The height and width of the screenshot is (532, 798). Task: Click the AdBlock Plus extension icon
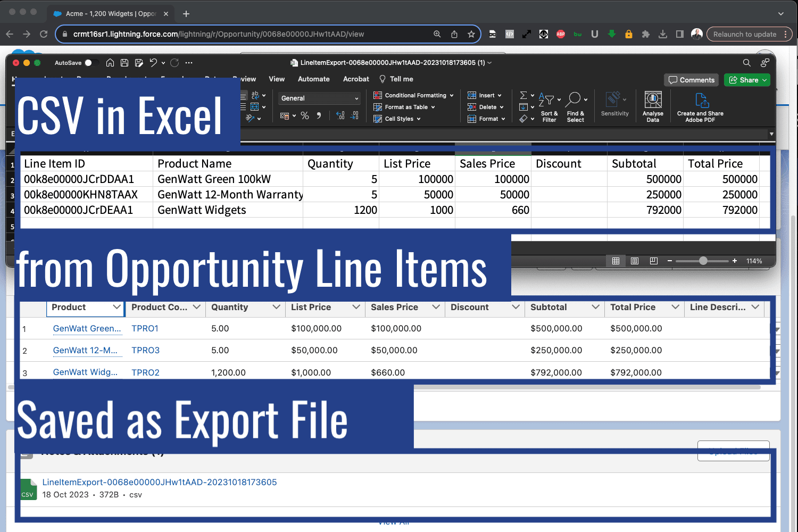click(561, 34)
